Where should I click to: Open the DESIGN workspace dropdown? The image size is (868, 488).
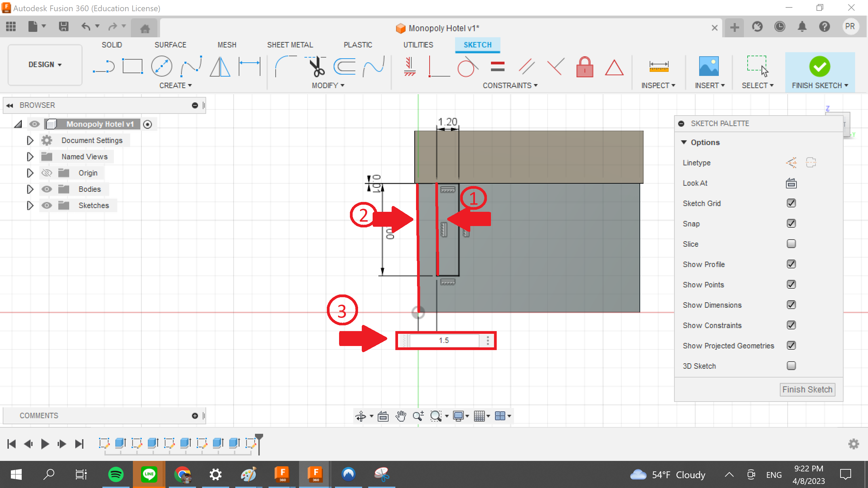pos(44,64)
